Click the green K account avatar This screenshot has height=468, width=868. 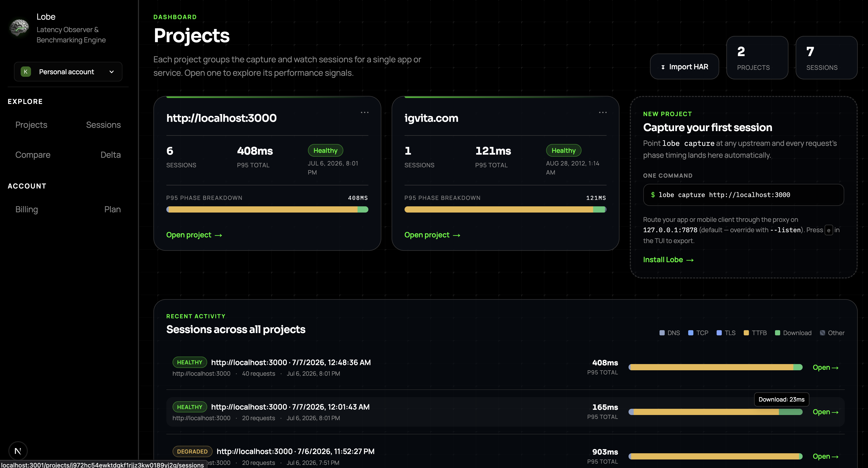tap(26, 71)
